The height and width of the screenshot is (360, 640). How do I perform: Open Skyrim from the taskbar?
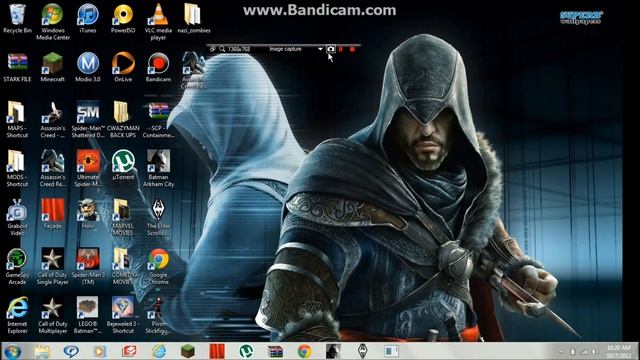point(362,351)
